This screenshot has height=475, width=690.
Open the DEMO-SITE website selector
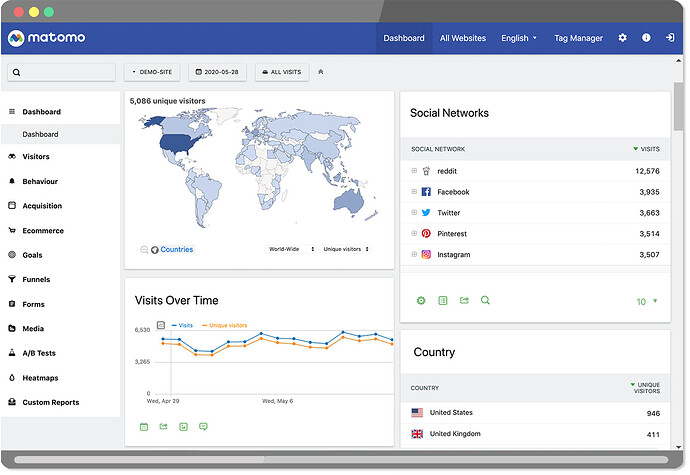click(x=152, y=72)
